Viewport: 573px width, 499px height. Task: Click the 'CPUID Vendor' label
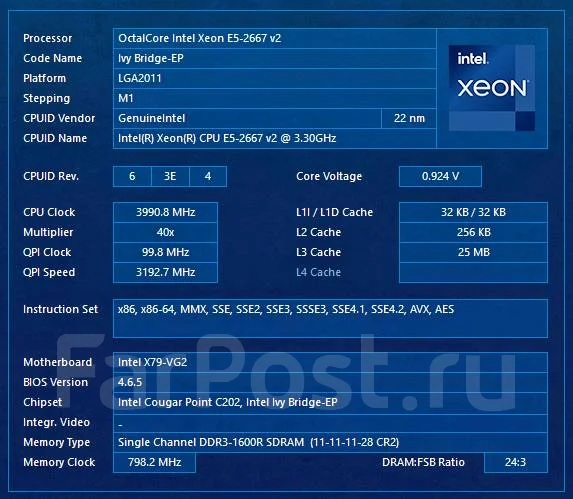[x=59, y=118]
